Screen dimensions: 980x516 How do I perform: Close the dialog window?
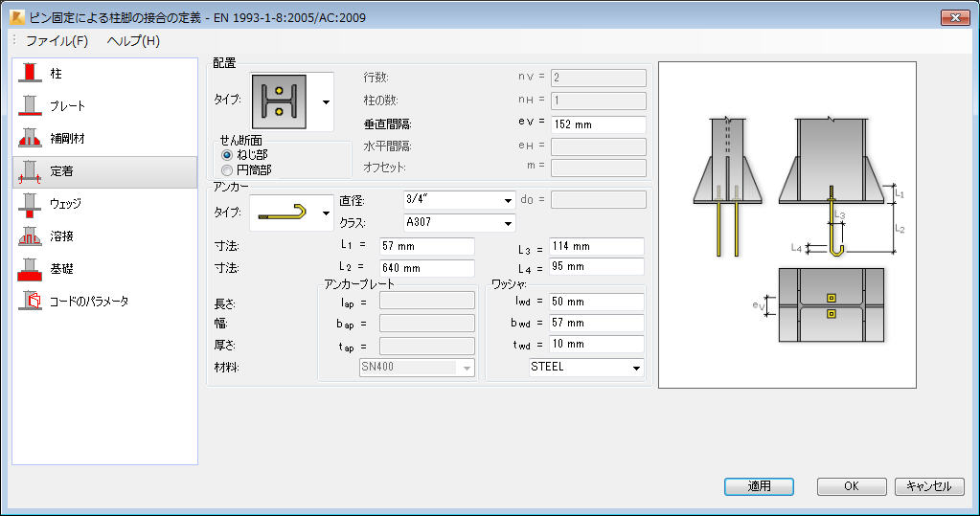(955, 17)
